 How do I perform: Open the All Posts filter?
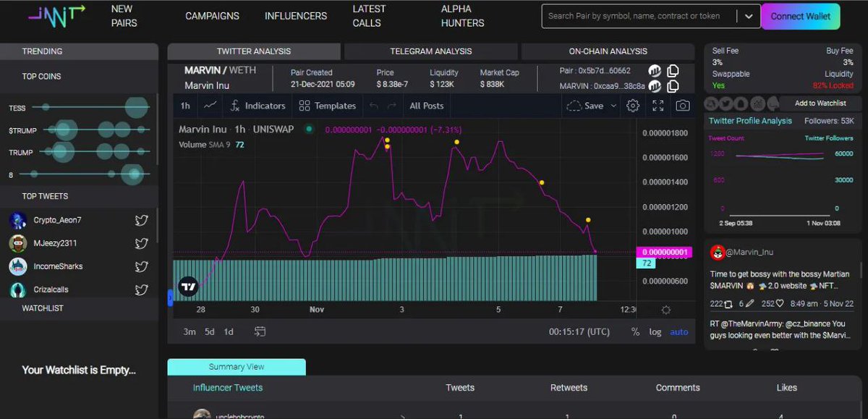pyautogui.click(x=426, y=106)
